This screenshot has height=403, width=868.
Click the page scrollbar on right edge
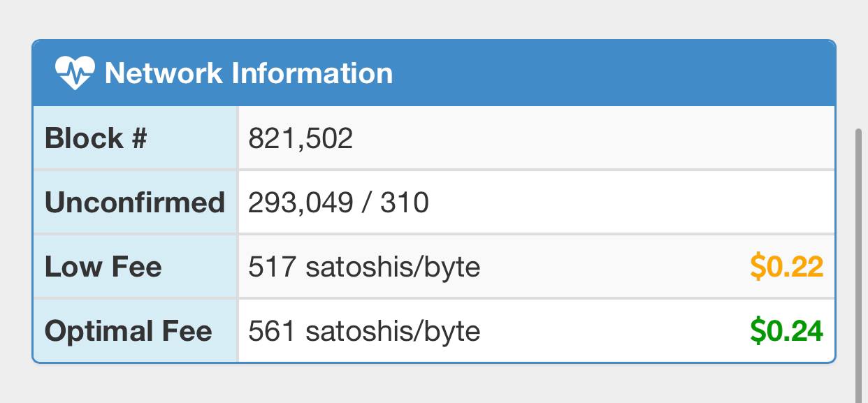click(859, 265)
